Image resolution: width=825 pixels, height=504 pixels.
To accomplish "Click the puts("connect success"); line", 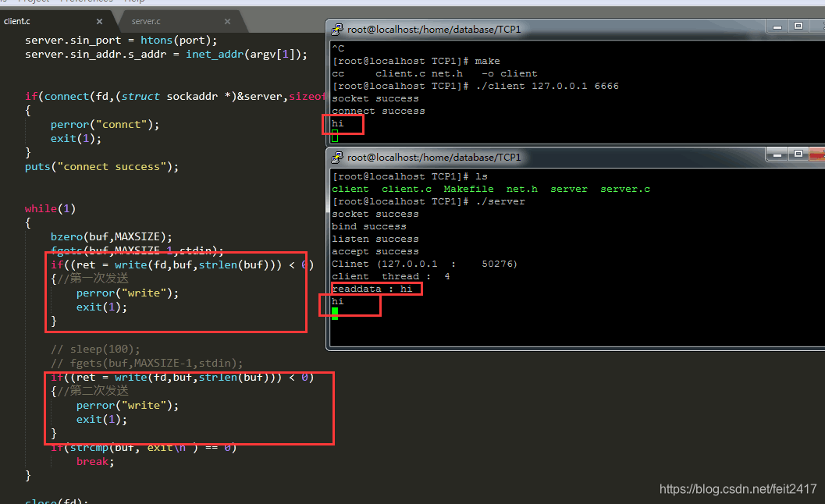I will pyautogui.click(x=101, y=167).
